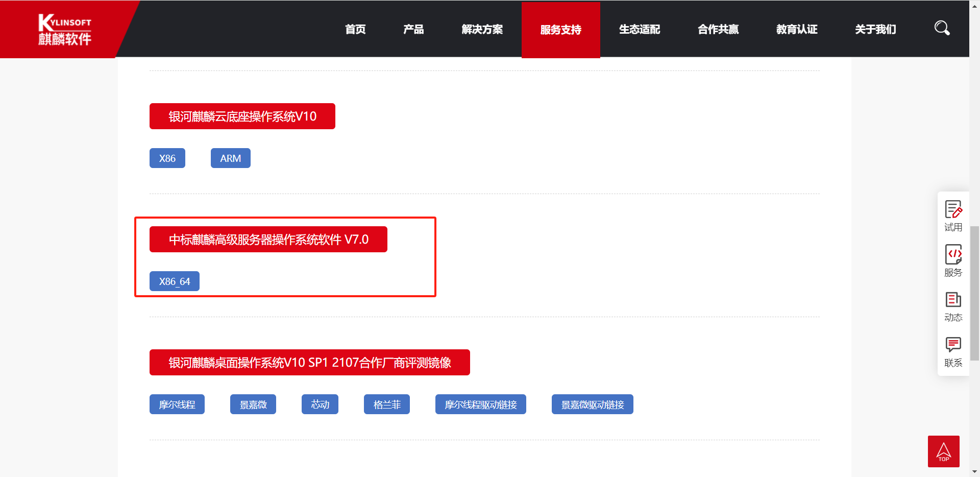980x477 pixels.
Task: Click the 银河麒麟桌面操作系统V10 SP1 2107 heading
Action: point(310,363)
